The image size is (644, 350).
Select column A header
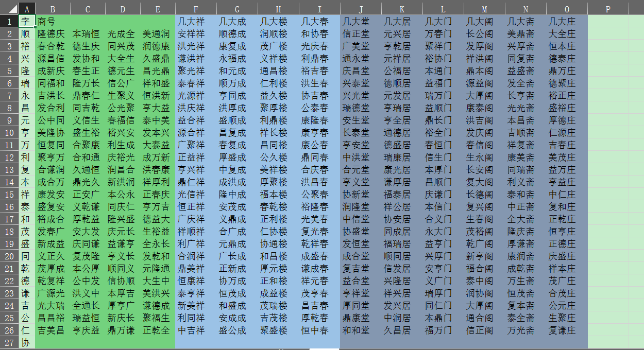[27, 9]
